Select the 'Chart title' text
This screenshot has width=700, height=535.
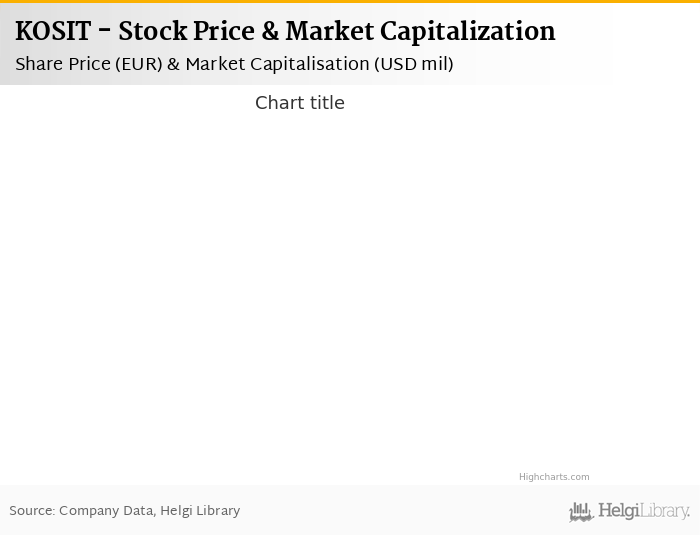click(x=299, y=103)
